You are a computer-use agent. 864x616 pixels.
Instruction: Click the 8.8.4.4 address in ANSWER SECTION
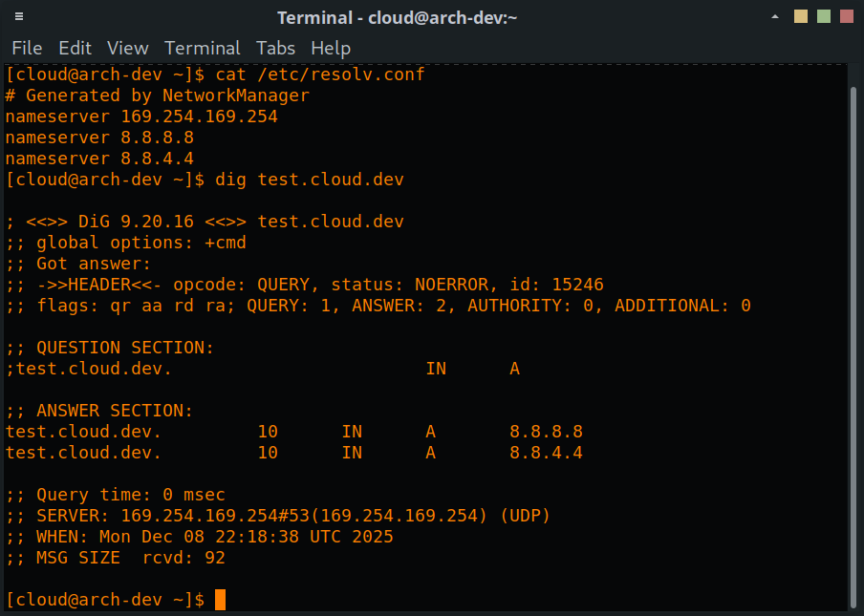(x=546, y=453)
